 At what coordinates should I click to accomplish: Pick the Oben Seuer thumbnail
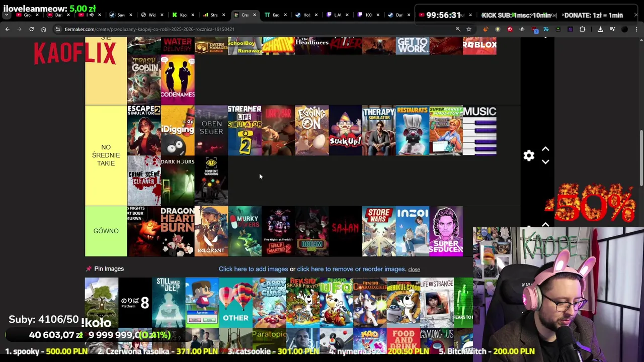pyautogui.click(x=211, y=130)
